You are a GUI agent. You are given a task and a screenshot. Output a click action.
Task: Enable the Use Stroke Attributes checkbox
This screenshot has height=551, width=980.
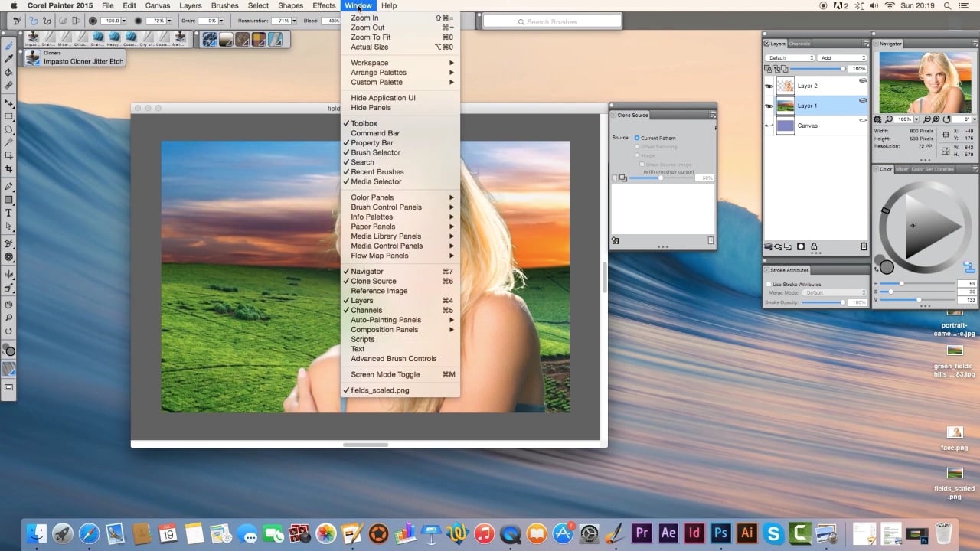click(769, 284)
